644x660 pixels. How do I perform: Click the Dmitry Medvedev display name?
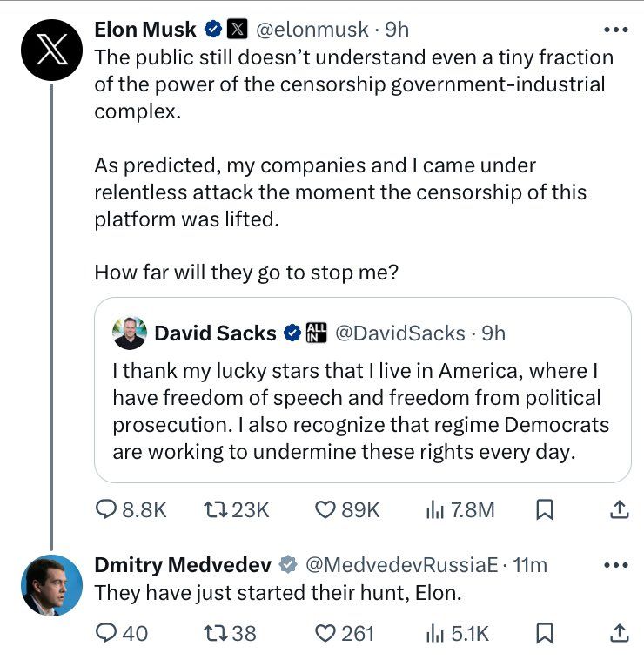(183, 565)
